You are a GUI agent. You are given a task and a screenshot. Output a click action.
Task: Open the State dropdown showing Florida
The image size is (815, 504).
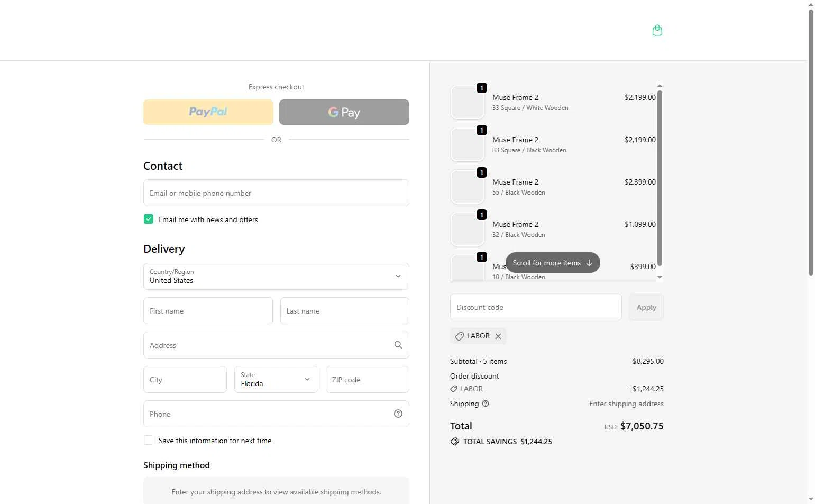pos(276,379)
